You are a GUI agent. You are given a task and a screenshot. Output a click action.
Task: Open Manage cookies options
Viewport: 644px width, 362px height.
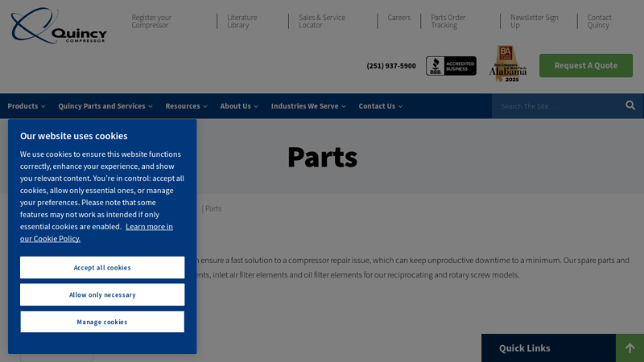tap(102, 322)
